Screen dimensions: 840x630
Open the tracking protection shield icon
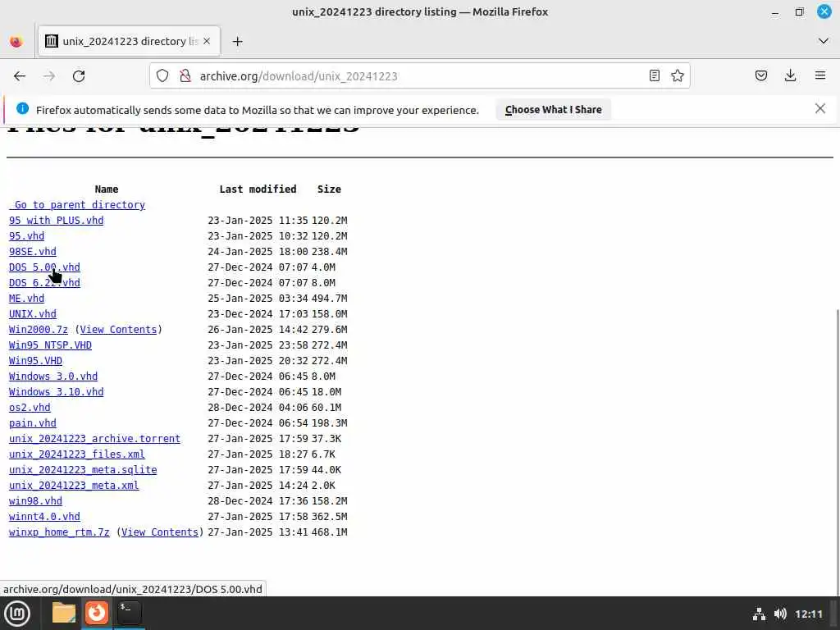(x=162, y=76)
